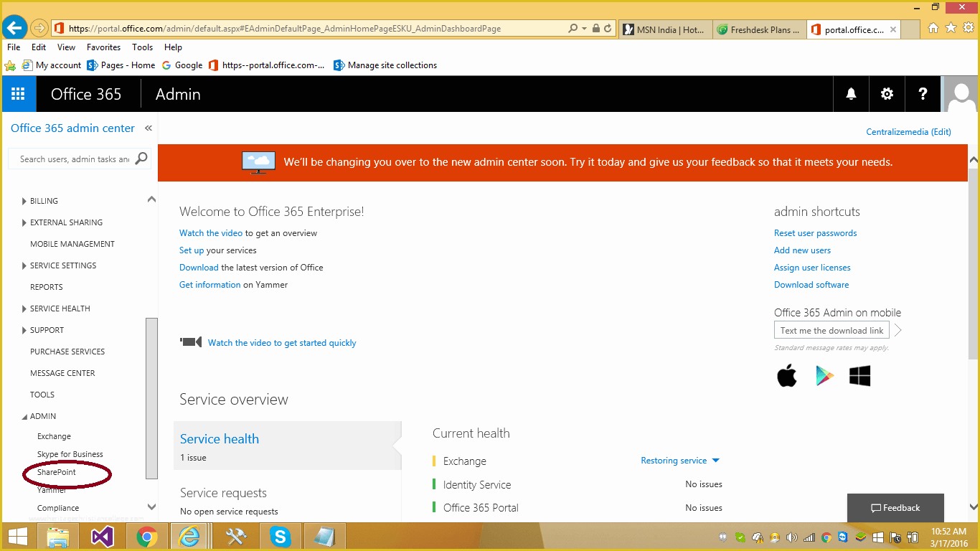Viewport: 980px width, 551px height.
Task: Open Skype for Business admin link
Action: point(70,454)
